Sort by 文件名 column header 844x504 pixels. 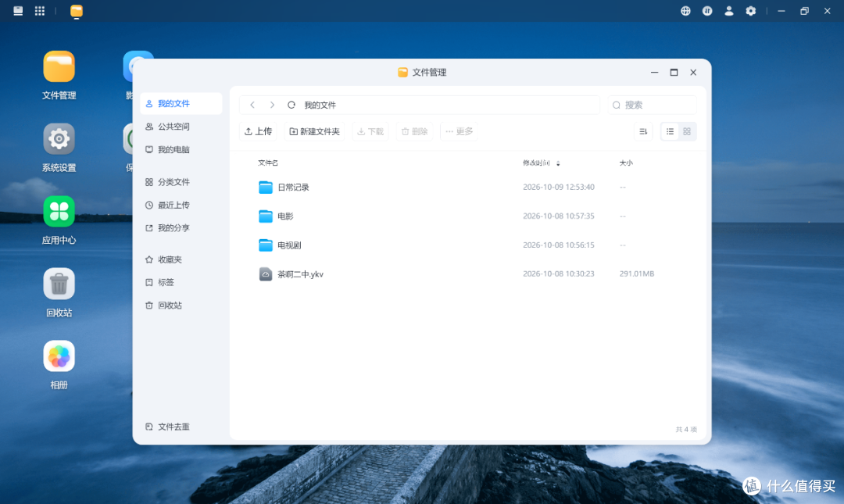(268, 163)
